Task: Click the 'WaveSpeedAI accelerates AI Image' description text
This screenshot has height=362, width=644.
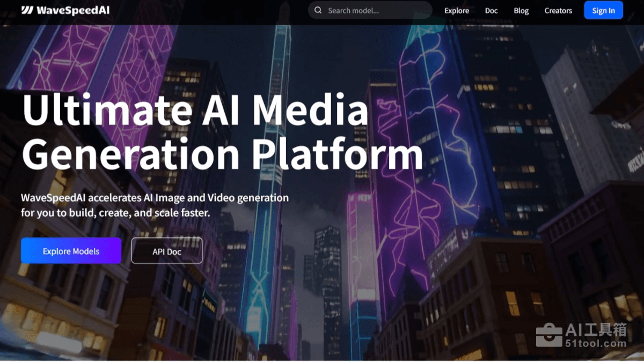Action: coord(155,198)
